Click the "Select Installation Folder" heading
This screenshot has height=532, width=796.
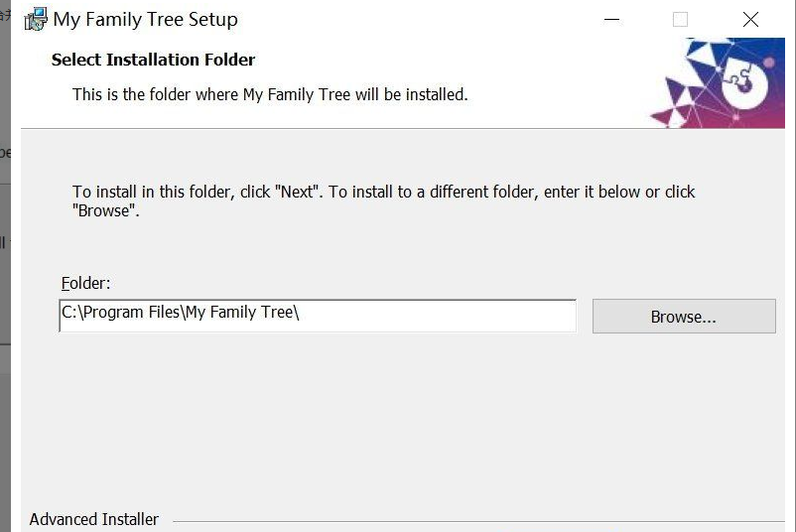[153, 60]
